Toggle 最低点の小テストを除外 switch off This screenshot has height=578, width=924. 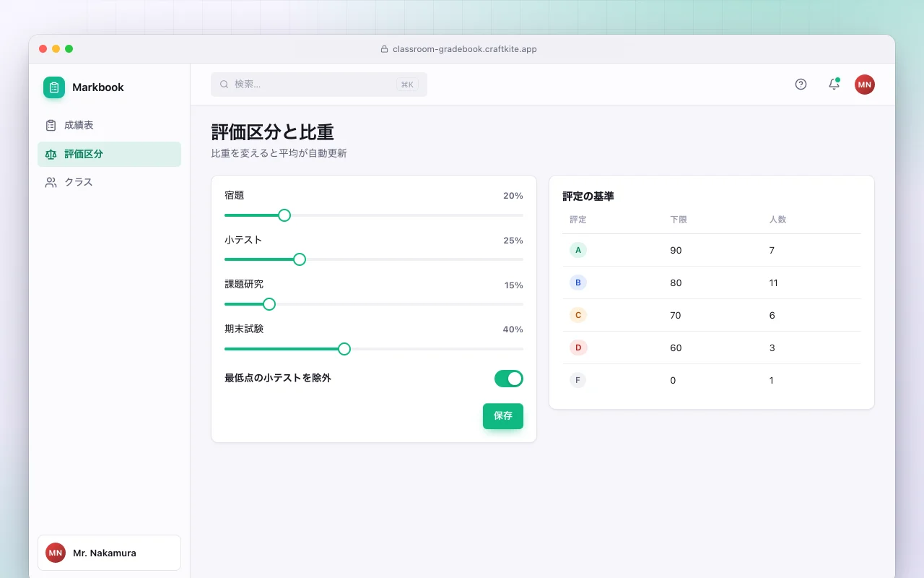(509, 379)
